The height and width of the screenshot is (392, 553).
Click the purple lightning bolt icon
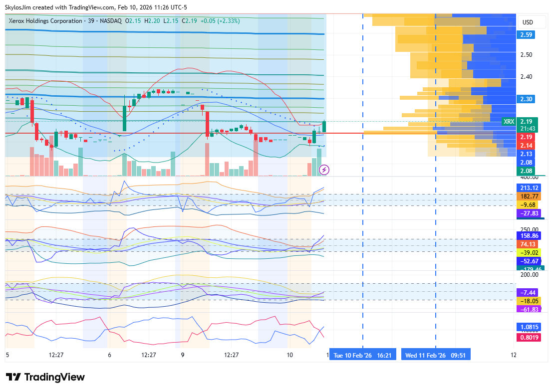[324, 170]
